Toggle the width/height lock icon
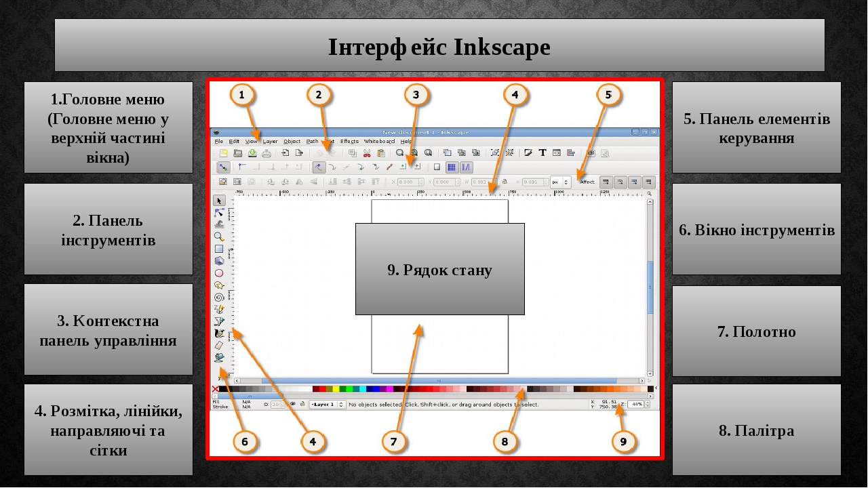The height and width of the screenshot is (488, 868). (x=505, y=182)
